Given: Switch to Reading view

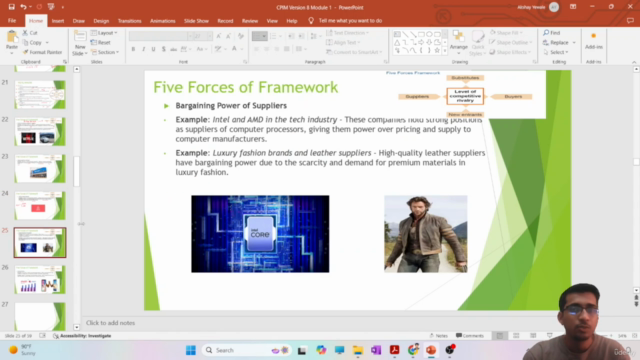Looking at the screenshot, I should pos(533,336).
